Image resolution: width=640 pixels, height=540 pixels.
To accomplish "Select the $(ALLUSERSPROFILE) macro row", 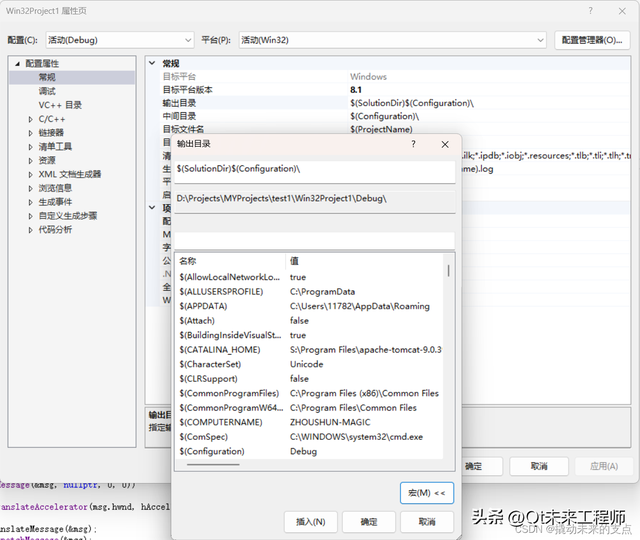I will click(x=310, y=292).
